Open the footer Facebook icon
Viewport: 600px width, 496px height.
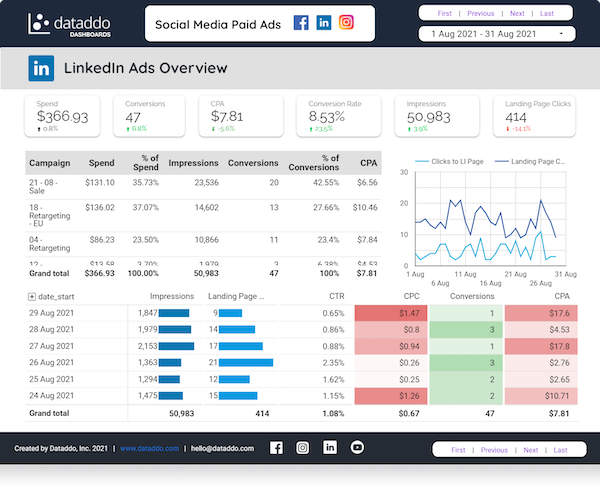(x=276, y=448)
